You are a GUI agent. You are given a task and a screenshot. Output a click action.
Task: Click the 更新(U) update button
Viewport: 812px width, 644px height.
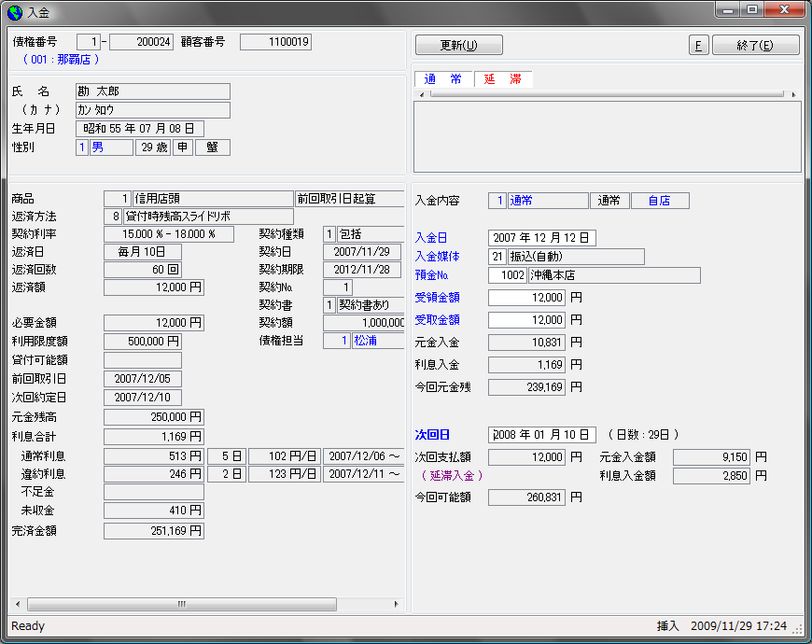click(458, 45)
